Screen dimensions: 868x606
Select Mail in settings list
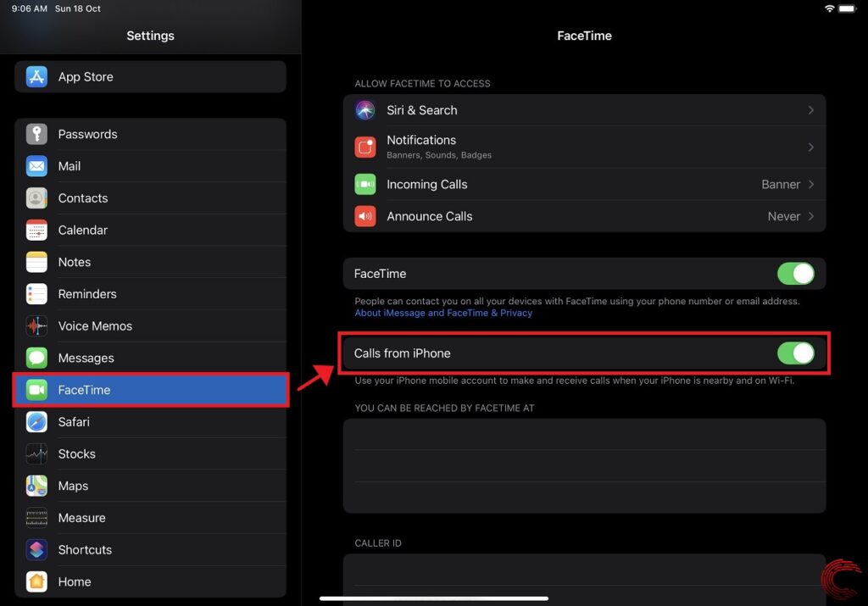pos(151,166)
